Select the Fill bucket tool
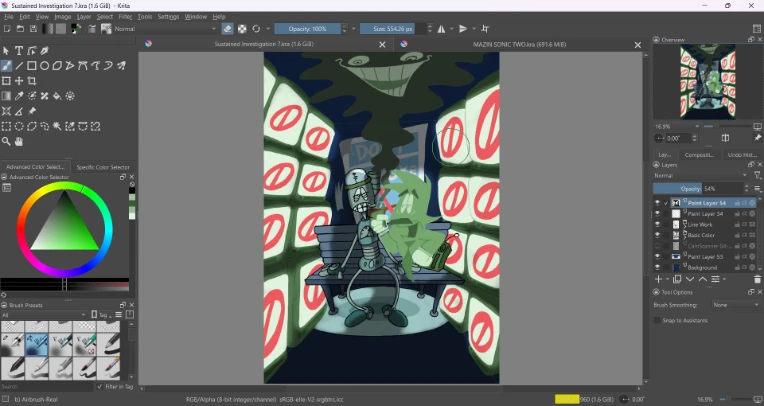The height and width of the screenshot is (406, 764). (x=57, y=96)
